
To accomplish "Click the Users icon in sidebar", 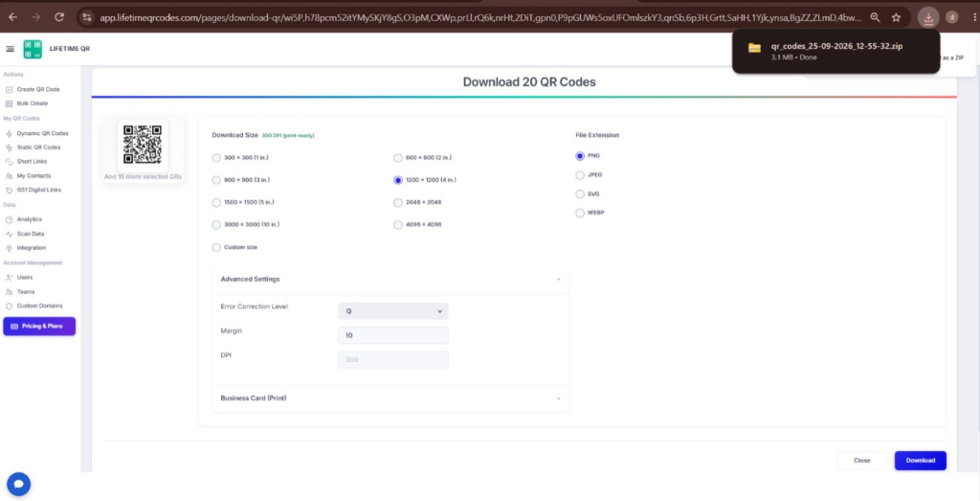I will 9,278.
